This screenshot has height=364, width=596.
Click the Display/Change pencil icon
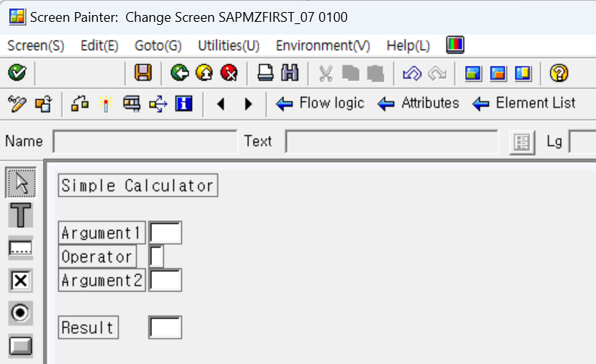pos(17,104)
